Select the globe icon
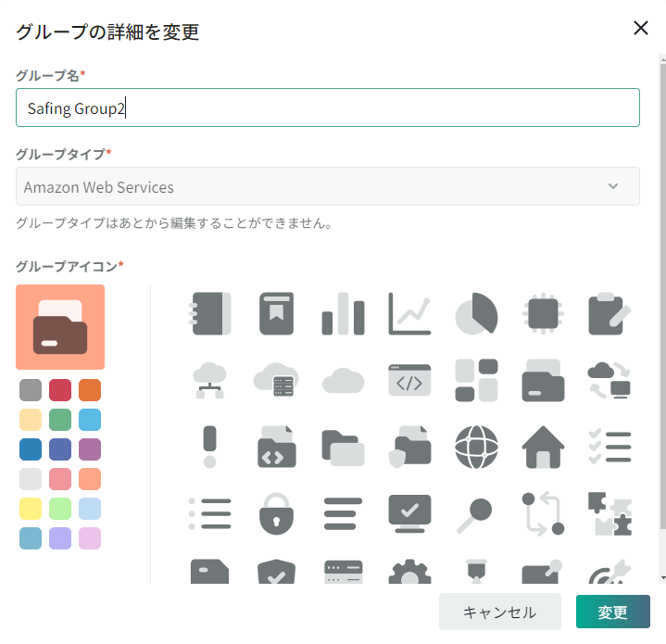The width and height of the screenshot is (666, 644). (476, 447)
